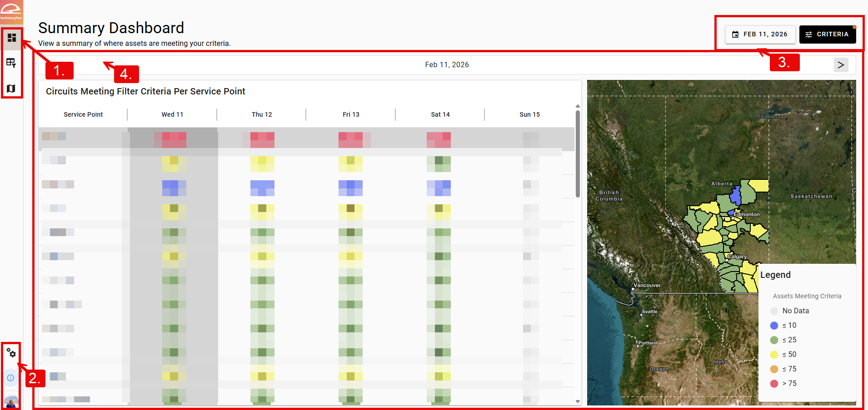The width and height of the screenshot is (868, 410).
Task: Click the Service Point column header
Action: pos(83,114)
